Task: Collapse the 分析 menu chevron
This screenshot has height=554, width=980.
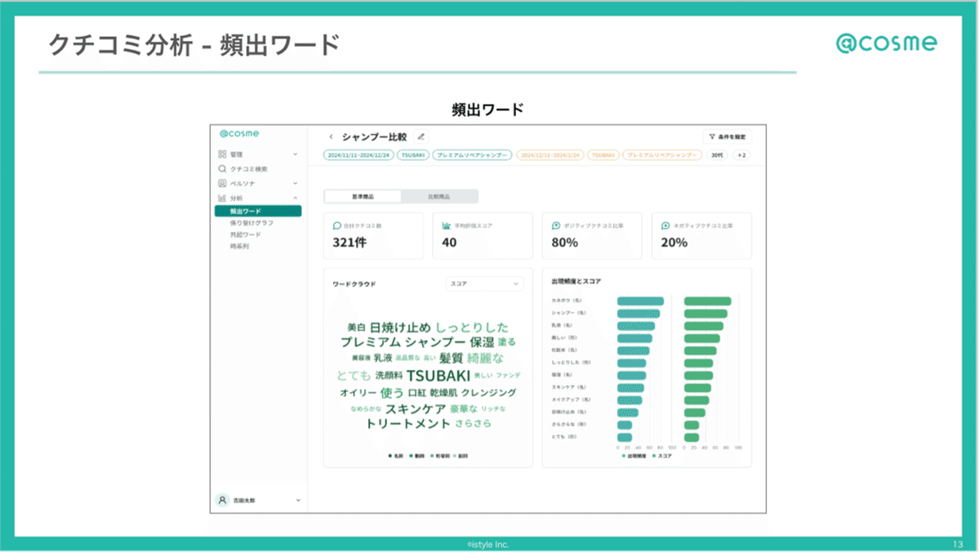Action: click(x=296, y=198)
